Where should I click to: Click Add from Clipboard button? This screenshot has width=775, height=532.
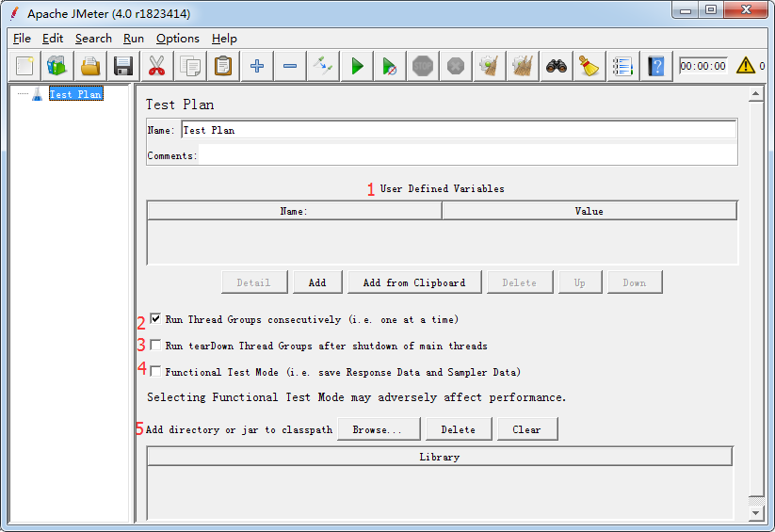pyautogui.click(x=414, y=282)
